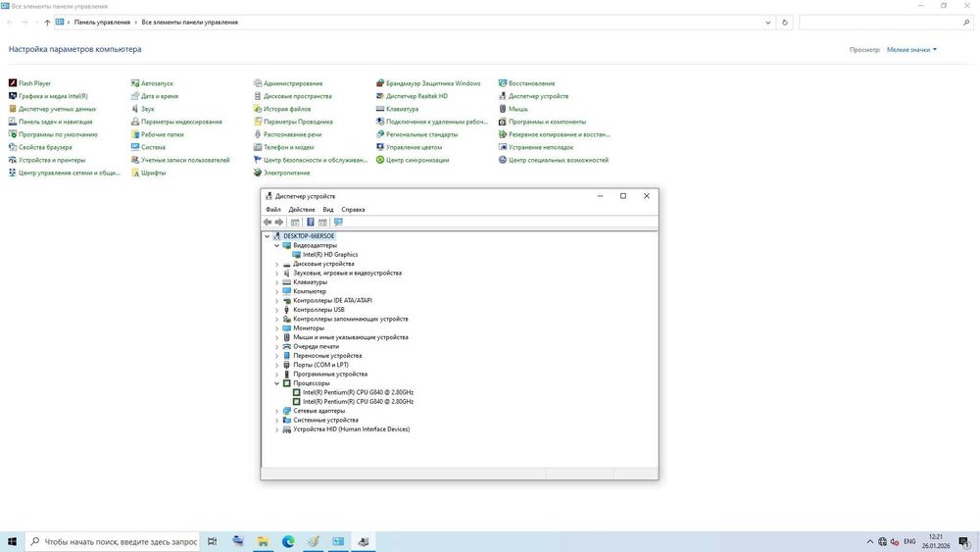The width and height of the screenshot is (980, 552).
Task: Open Система in Control Panel
Action: (x=148, y=147)
